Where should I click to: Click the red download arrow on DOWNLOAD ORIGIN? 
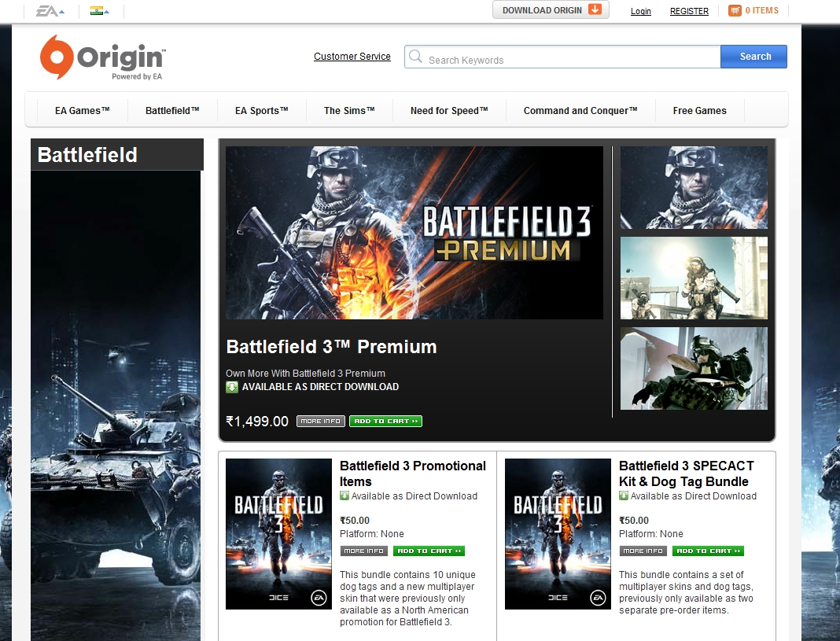point(596,10)
